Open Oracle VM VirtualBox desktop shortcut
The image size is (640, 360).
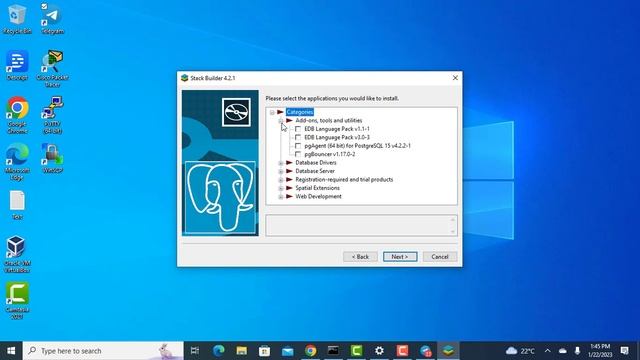tap(17, 254)
